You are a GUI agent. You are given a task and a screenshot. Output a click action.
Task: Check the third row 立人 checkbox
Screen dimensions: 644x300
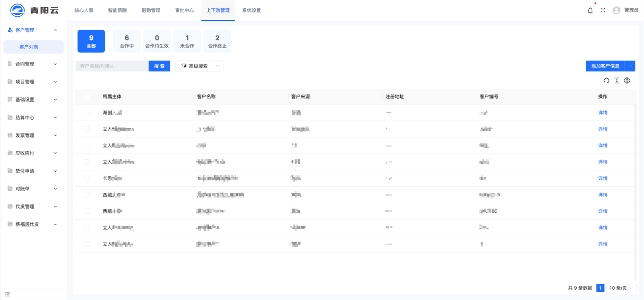(87, 145)
